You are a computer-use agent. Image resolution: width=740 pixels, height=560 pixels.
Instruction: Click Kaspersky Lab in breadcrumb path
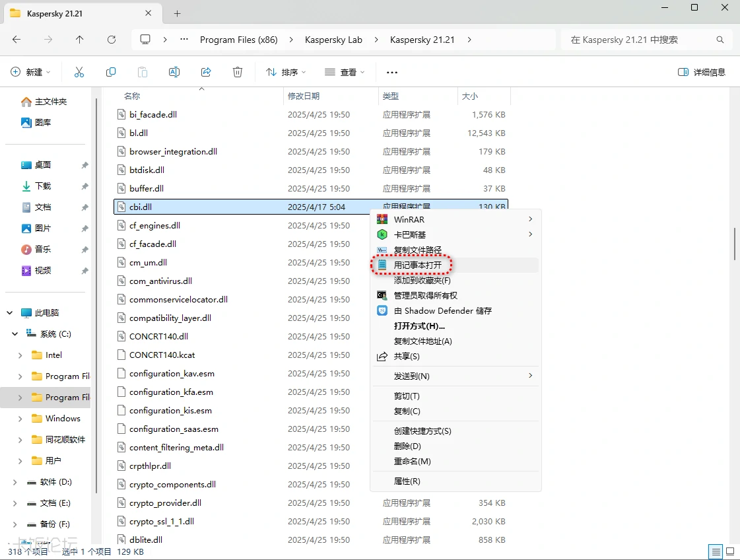tap(333, 40)
